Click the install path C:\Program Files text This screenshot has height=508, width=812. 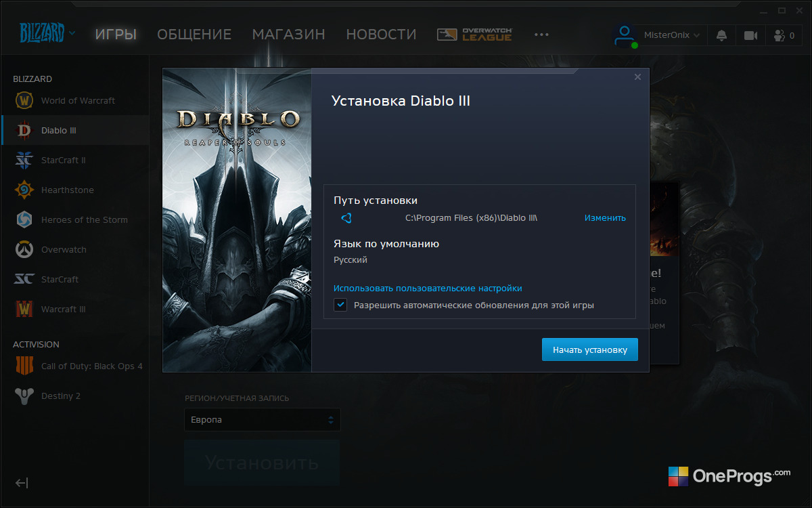pos(471,218)
